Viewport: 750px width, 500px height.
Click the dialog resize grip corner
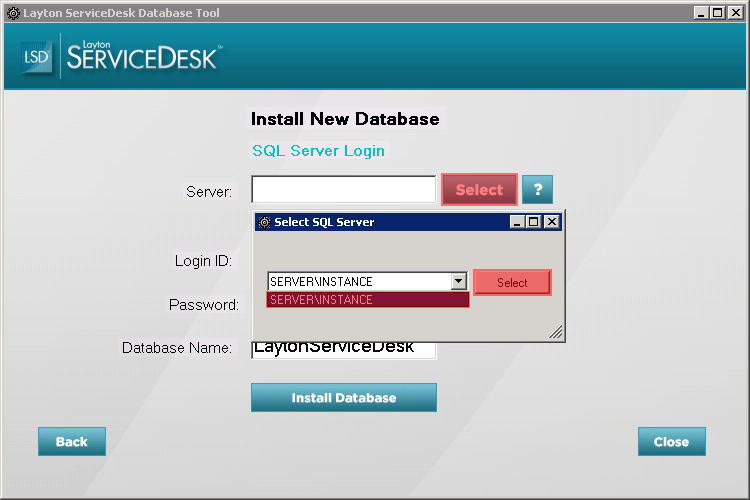tap(556, 332)
